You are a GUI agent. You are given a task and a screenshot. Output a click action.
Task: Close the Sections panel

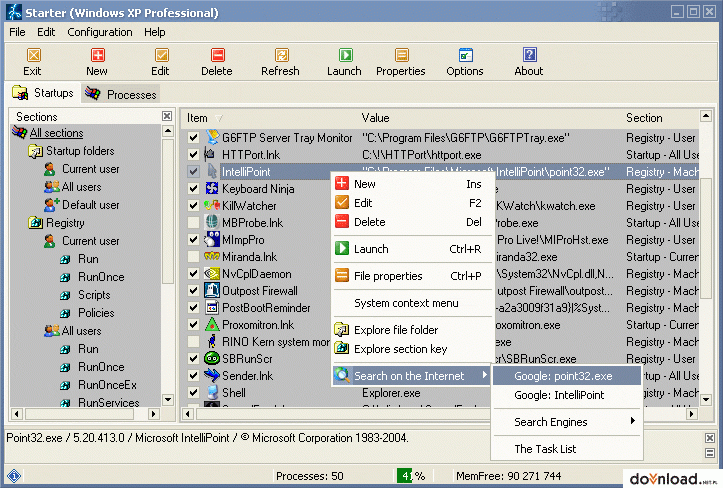[167, 116]
